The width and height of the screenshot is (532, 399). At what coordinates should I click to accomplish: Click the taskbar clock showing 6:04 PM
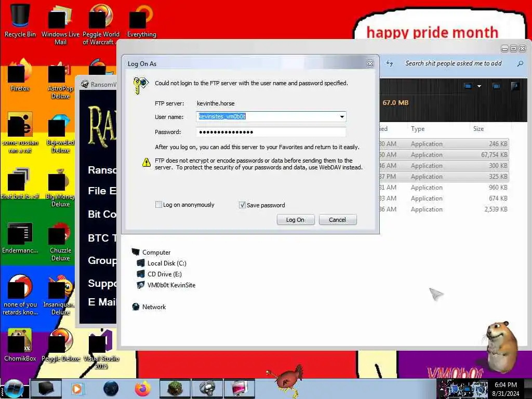pos(506,389)
